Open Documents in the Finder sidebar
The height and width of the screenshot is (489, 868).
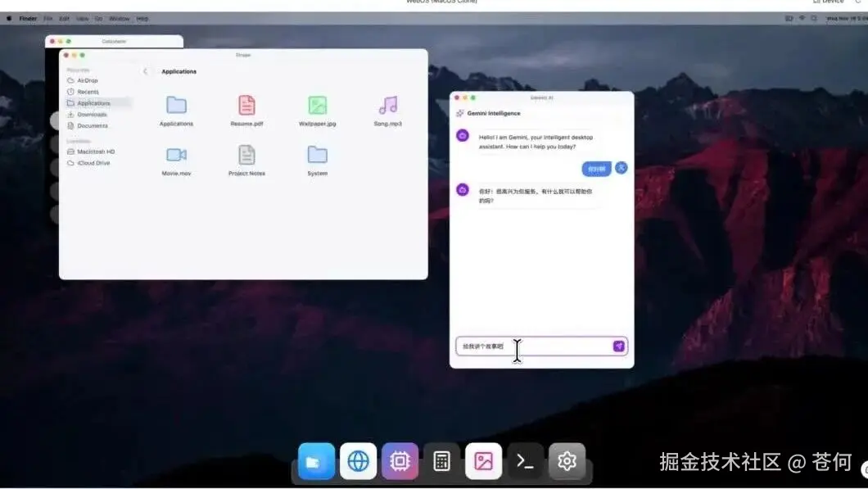click(x=88, y=125)
